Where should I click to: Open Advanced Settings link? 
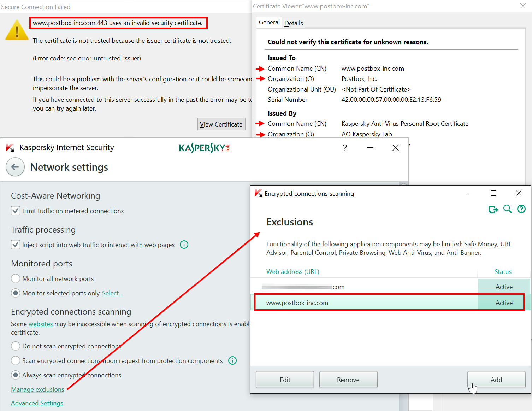(37, 403)
